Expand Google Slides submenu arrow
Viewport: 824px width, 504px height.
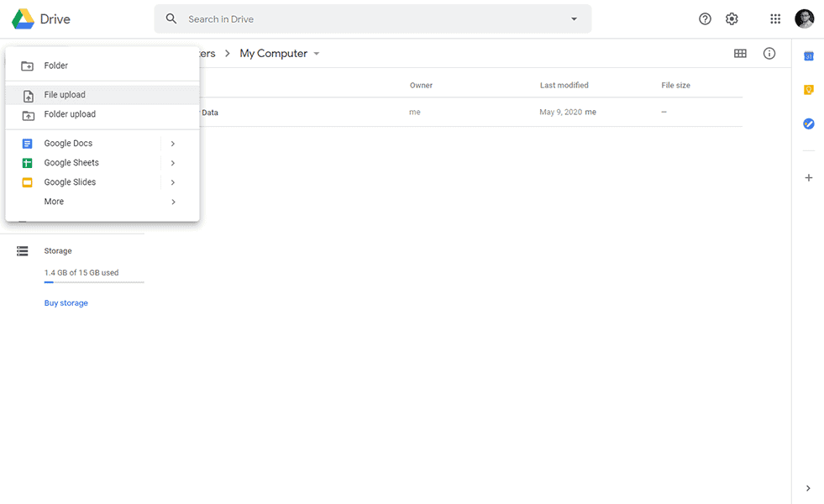click(x=173, y=182)
